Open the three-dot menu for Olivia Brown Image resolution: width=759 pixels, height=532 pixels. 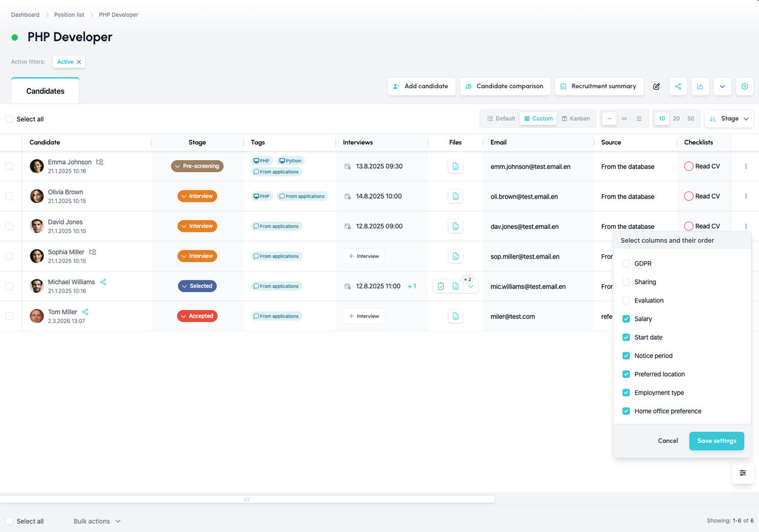pyautogui.click(x=746, y=196)
